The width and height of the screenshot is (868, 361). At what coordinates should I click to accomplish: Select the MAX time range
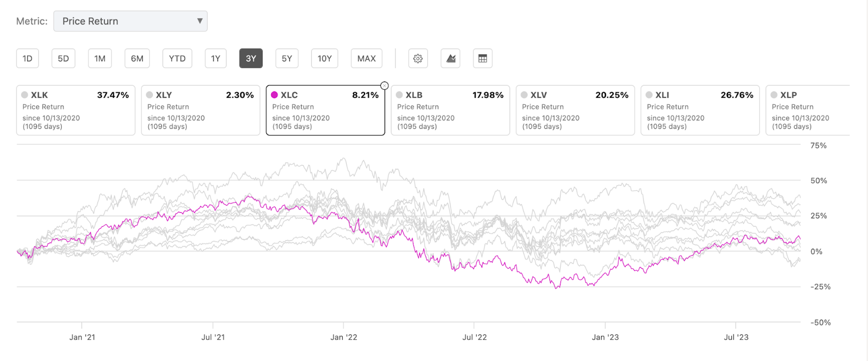(367, 59)
